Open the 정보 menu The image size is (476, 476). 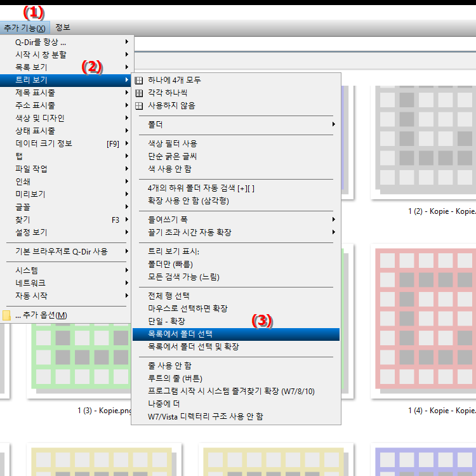(x=63, y=28)
